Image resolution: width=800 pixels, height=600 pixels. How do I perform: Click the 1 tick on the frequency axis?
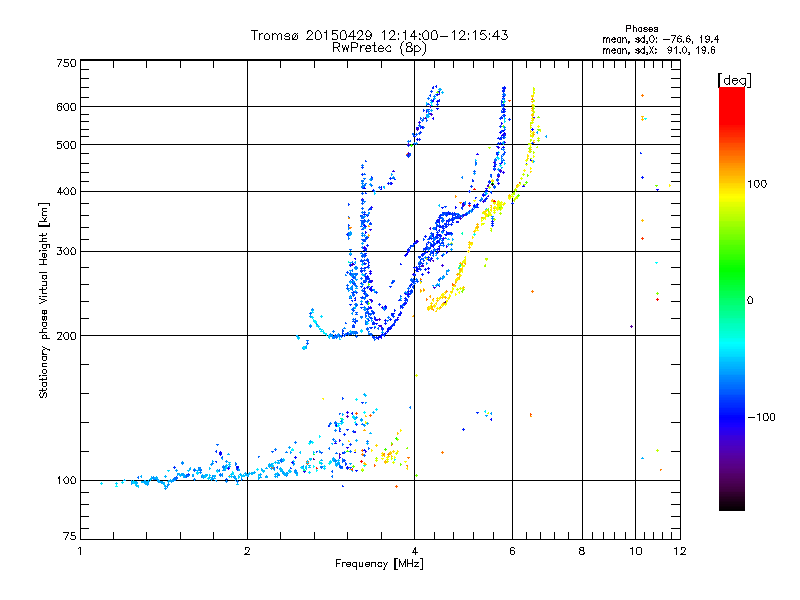[80, 551]
